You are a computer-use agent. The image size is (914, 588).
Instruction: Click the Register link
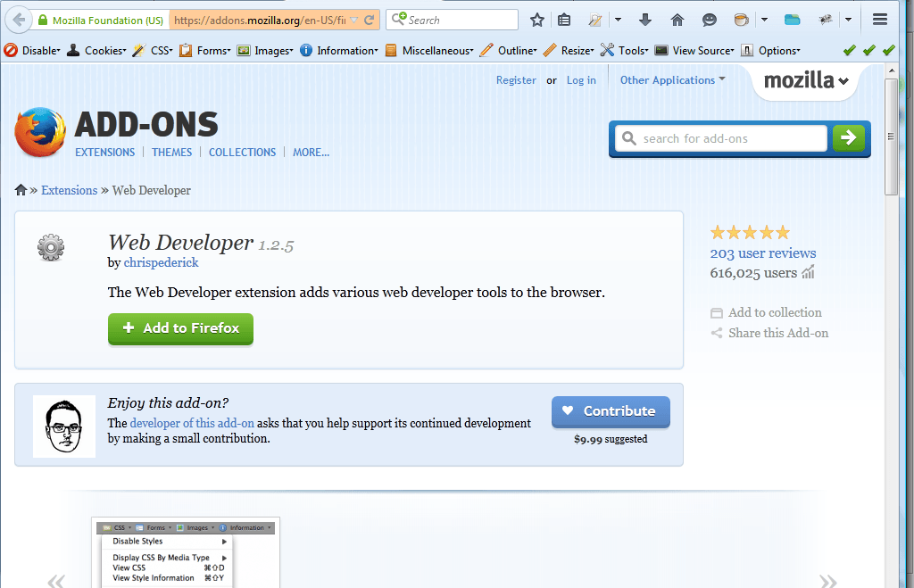coord(516,80)
